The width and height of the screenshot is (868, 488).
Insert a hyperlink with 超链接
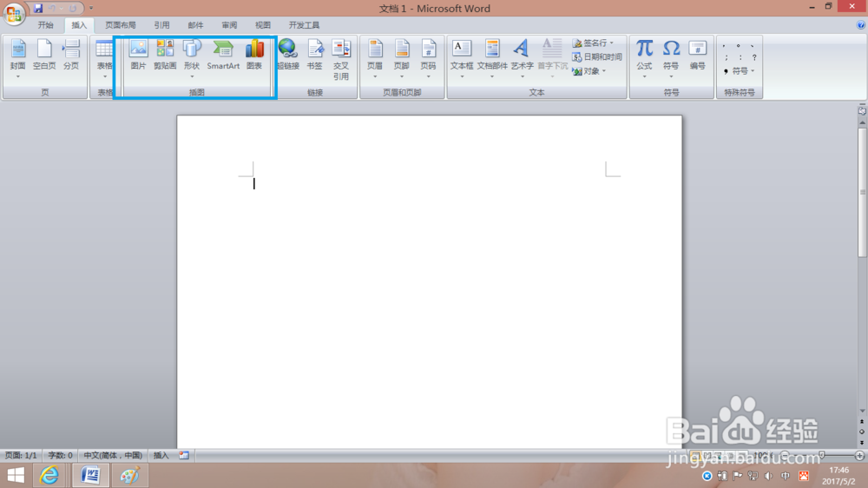[288, 56]
